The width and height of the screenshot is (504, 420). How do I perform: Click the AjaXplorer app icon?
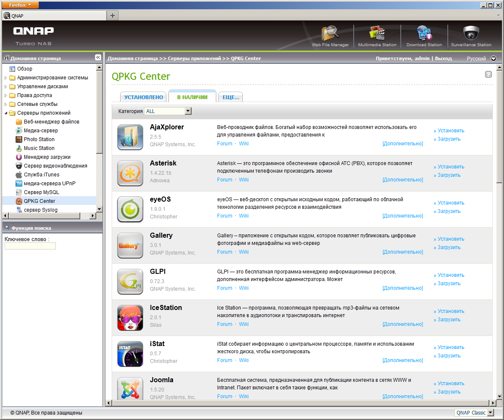[x=130, y=137]
